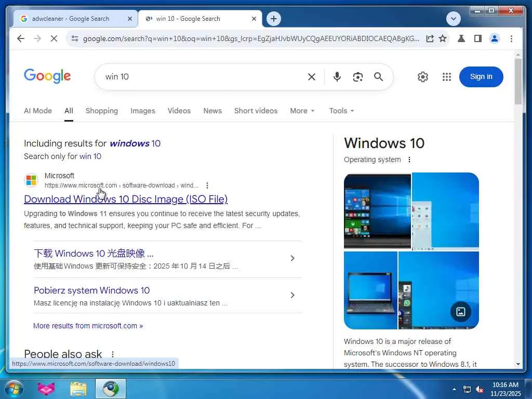Switch to AI Mode
532x399 pixels.
37,111
